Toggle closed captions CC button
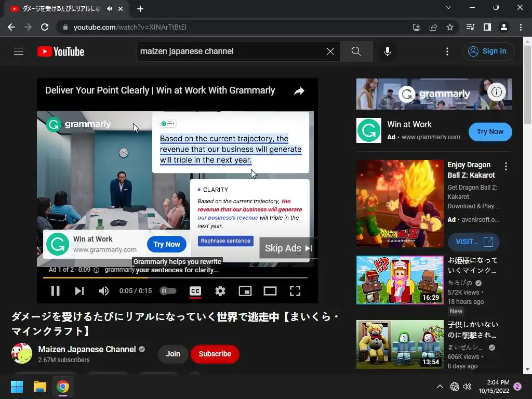532x399 pixels. pos(195,291)
